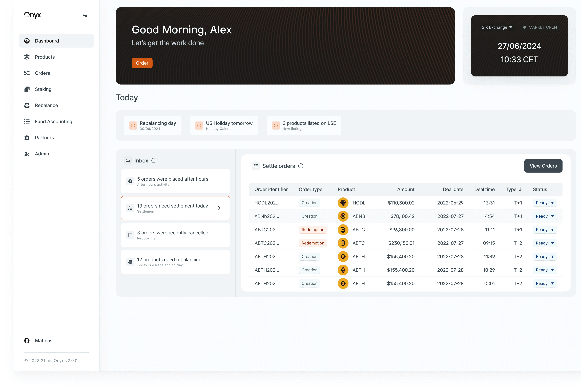The height and width of the screenshot is (392, 581).
Task: Open Ready status dropdown for ABNB order
Action: click(545, 216)
